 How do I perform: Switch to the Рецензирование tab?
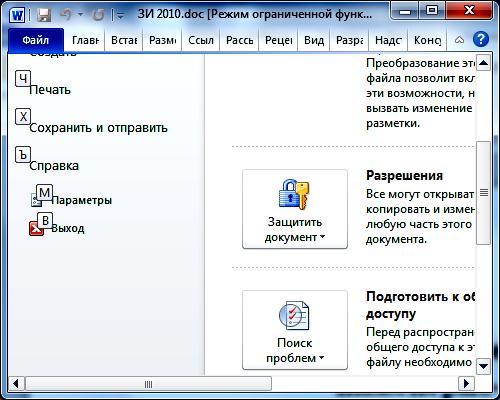pos(279,40)
